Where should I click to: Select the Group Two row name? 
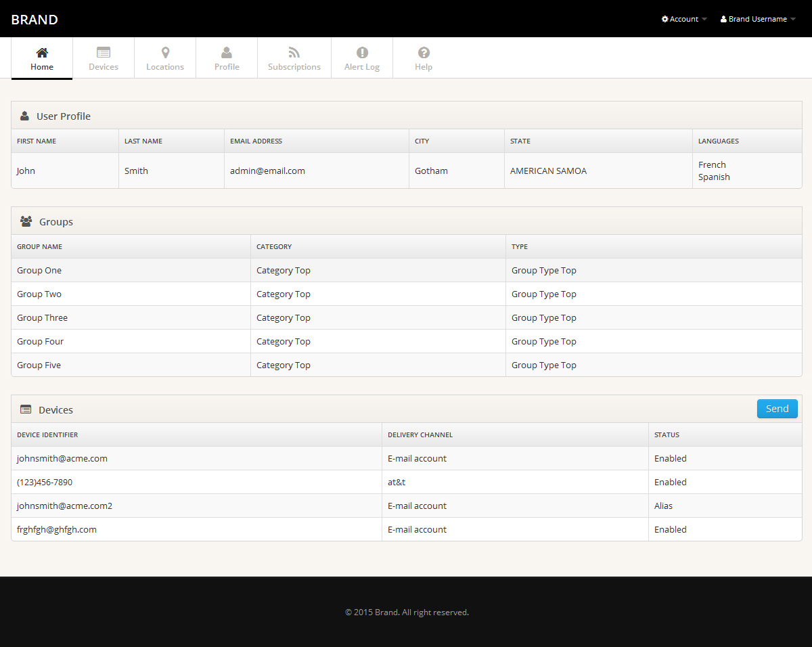point(39,294)
